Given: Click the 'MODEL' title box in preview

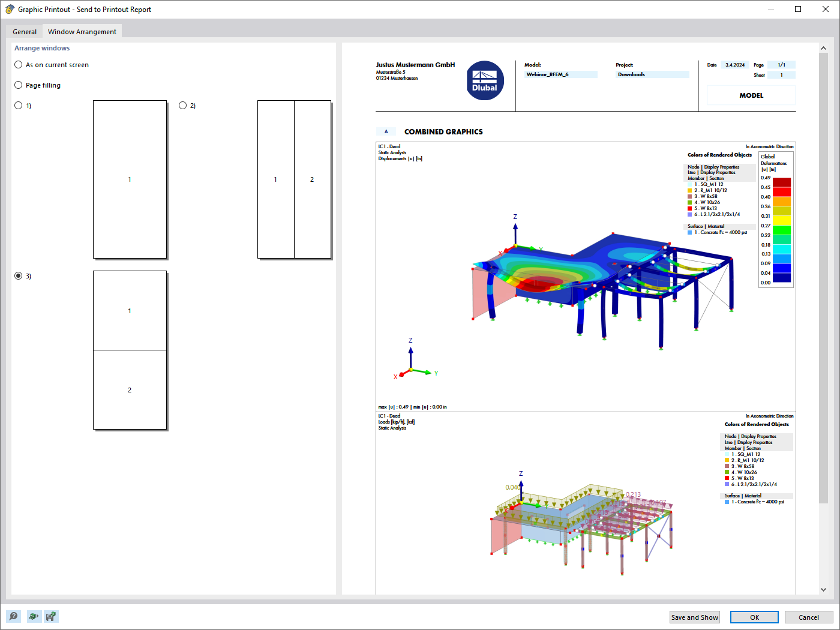Looking at the screenshot, I should pos(751,95).
